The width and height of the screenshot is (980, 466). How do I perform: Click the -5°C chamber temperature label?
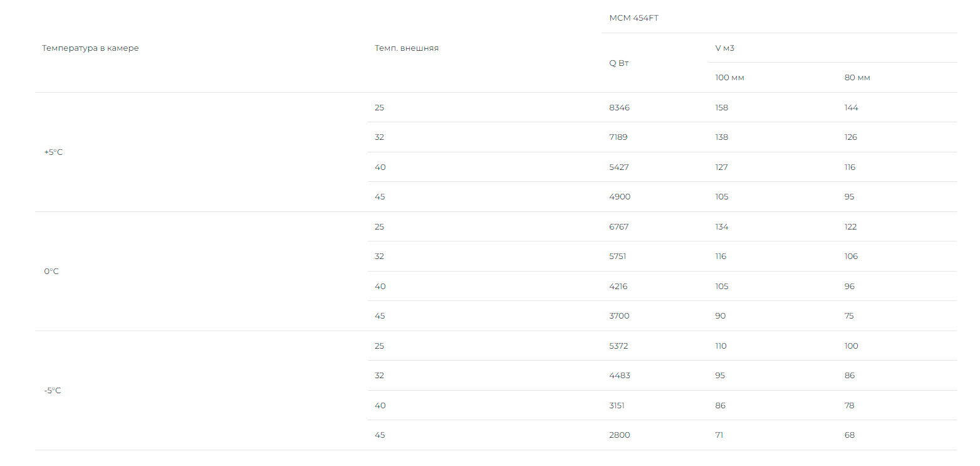[x=53, y=391]
